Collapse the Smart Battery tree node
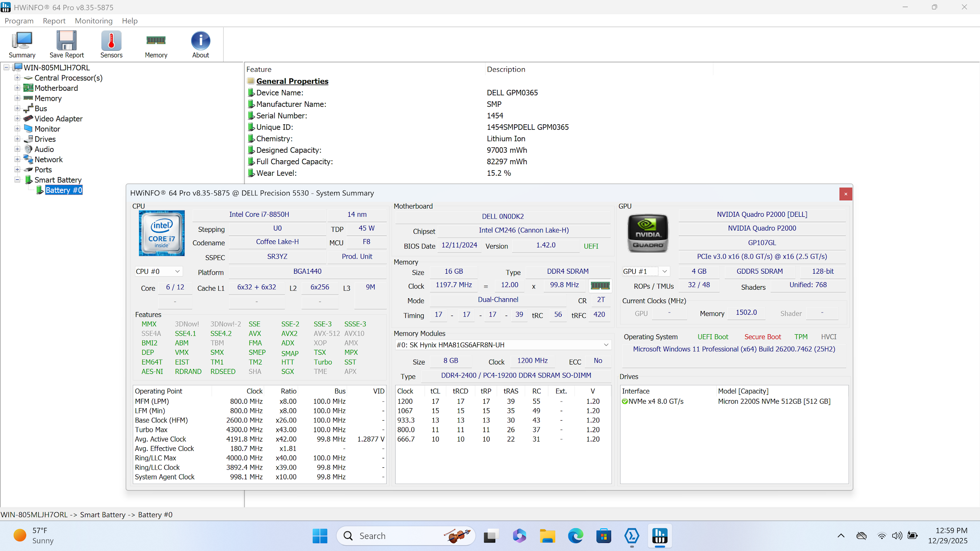Image resolution: width=980 pixels, height=551 pixels. (17, 180)
